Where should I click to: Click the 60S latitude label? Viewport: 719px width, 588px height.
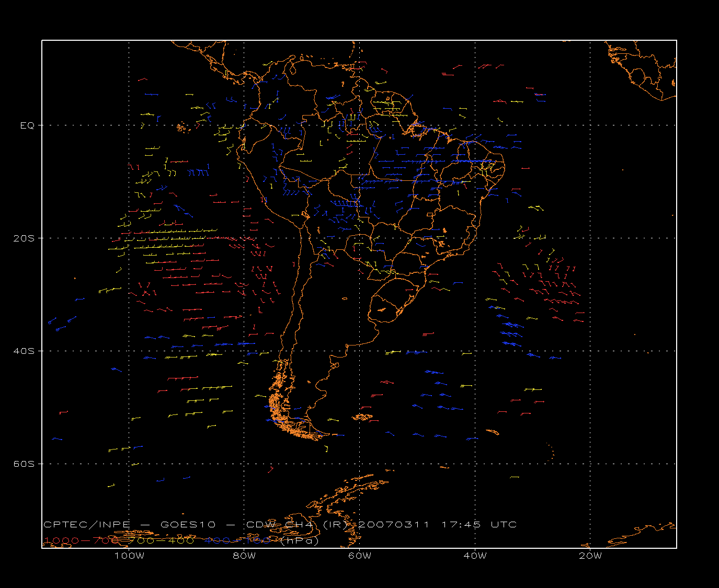[x=24, y=464]
